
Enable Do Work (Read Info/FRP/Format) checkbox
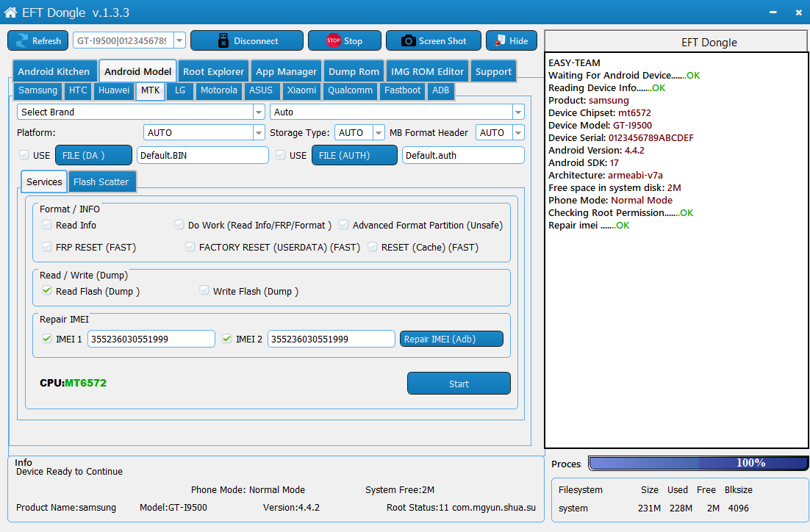(179, 225)
